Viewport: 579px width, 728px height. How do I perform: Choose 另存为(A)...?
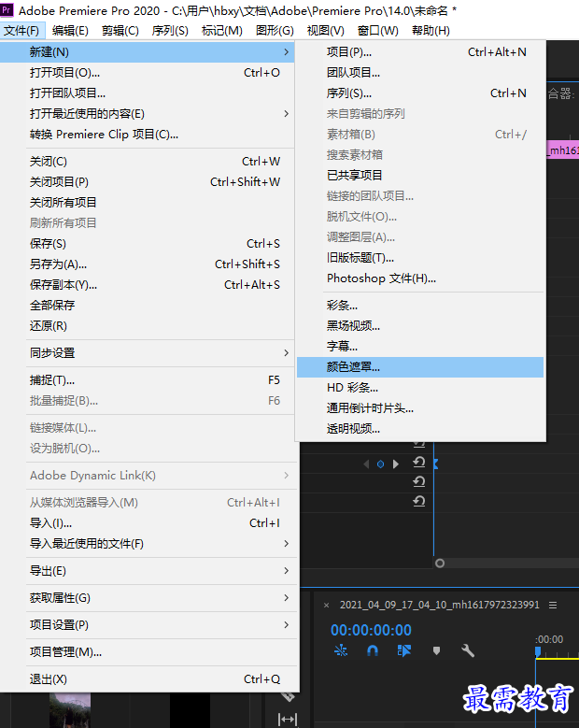point(148,264)
